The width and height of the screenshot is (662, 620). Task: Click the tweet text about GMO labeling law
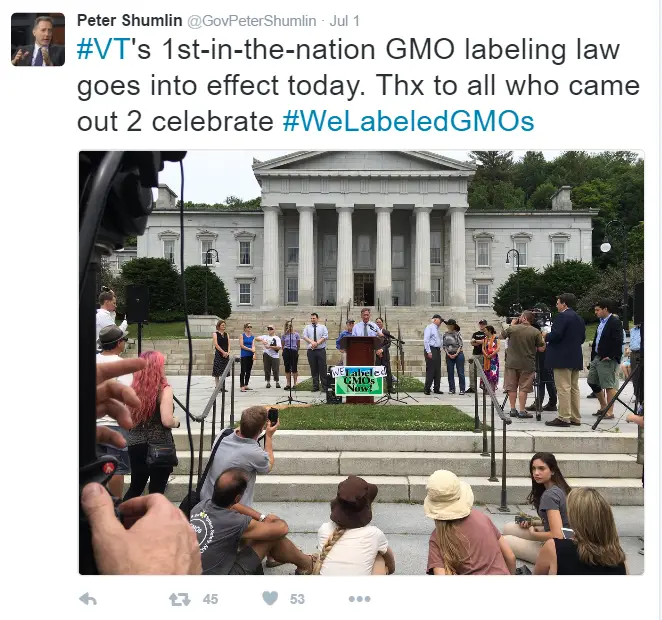(x=358, y=85)
